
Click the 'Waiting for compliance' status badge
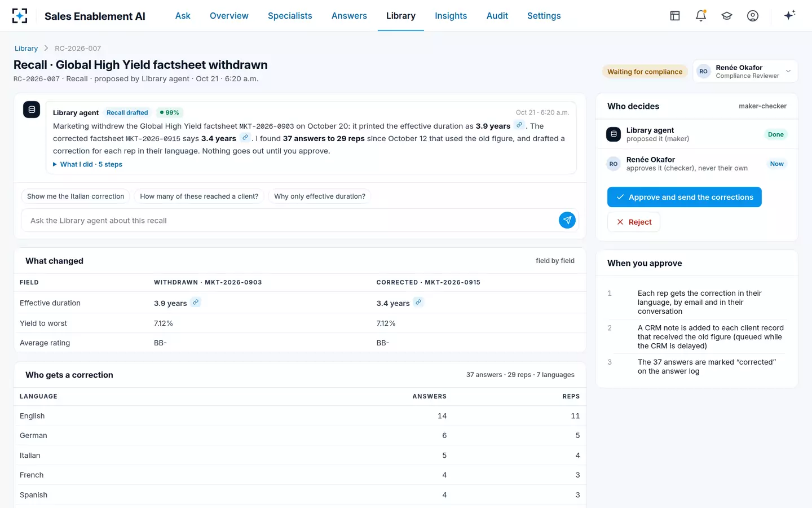[x=645, y=72]
